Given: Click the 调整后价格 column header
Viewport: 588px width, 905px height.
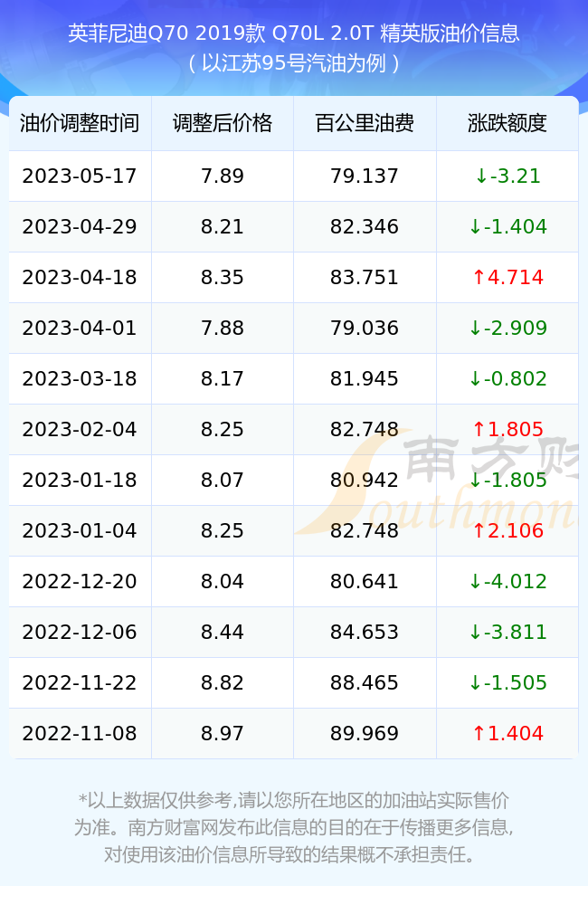Looking at the screenshot, I should (x=223, y=123).
